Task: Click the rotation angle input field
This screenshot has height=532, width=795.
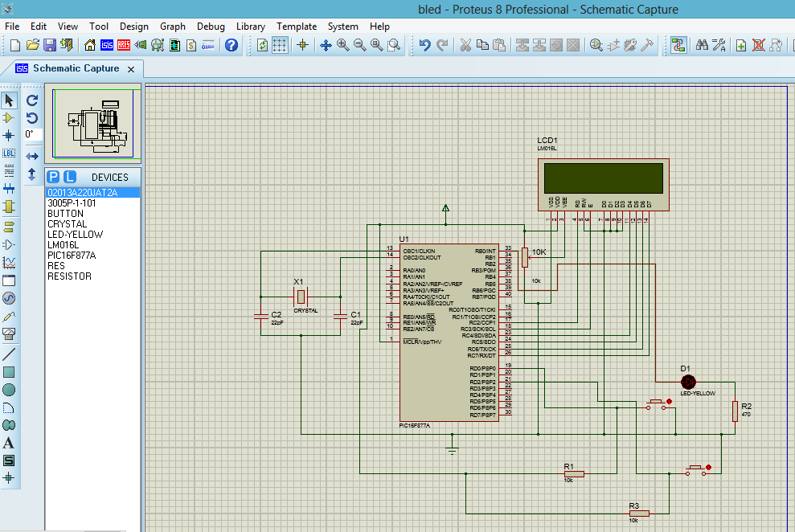Action: point(32,134)
